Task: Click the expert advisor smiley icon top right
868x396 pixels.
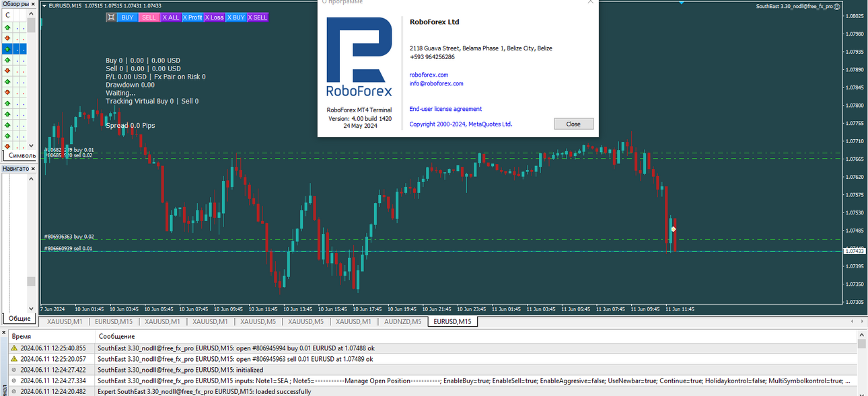Action: (838, 6)
